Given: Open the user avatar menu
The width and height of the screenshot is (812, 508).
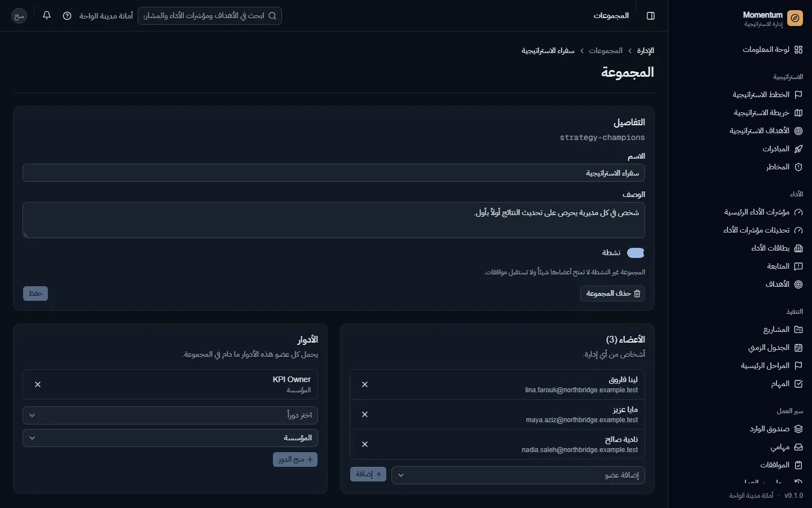Looking at the screenshot, I should [x=19, y=16].
